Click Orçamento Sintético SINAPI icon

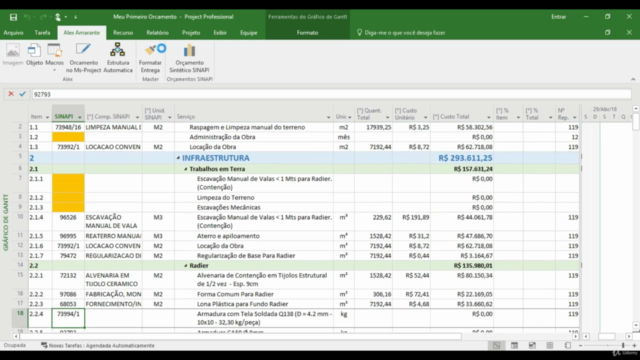(189, 58)
